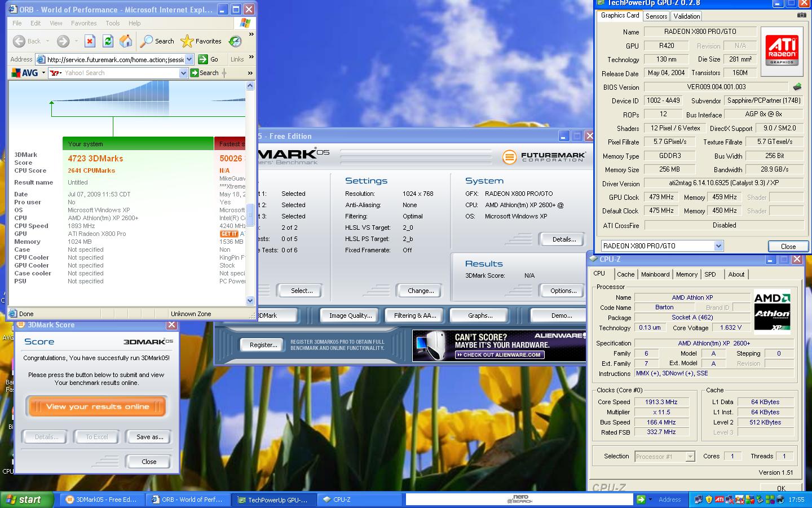Open the IE File menu
812x508 pixels.
point(17,23)
